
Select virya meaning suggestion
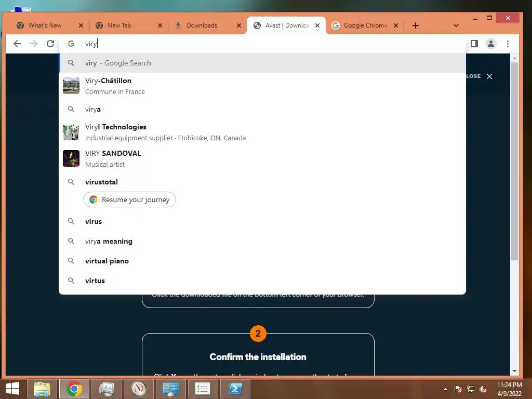[x=262, y=241]
